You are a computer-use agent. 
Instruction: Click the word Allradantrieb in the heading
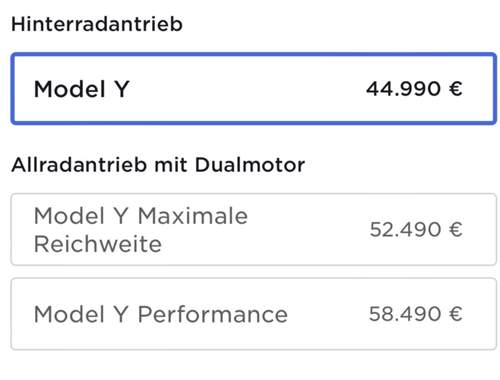[79, 165]
